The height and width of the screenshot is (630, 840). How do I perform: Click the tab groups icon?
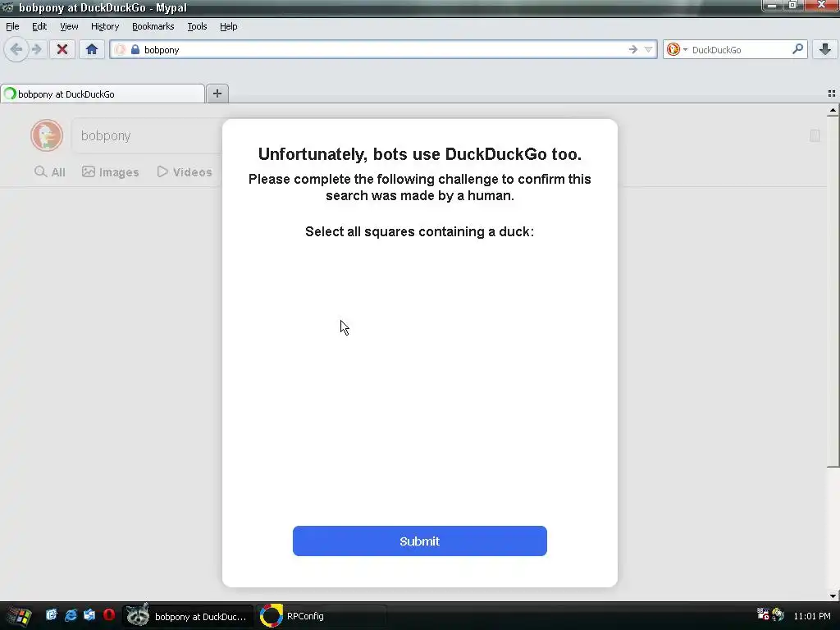point(832,94)
